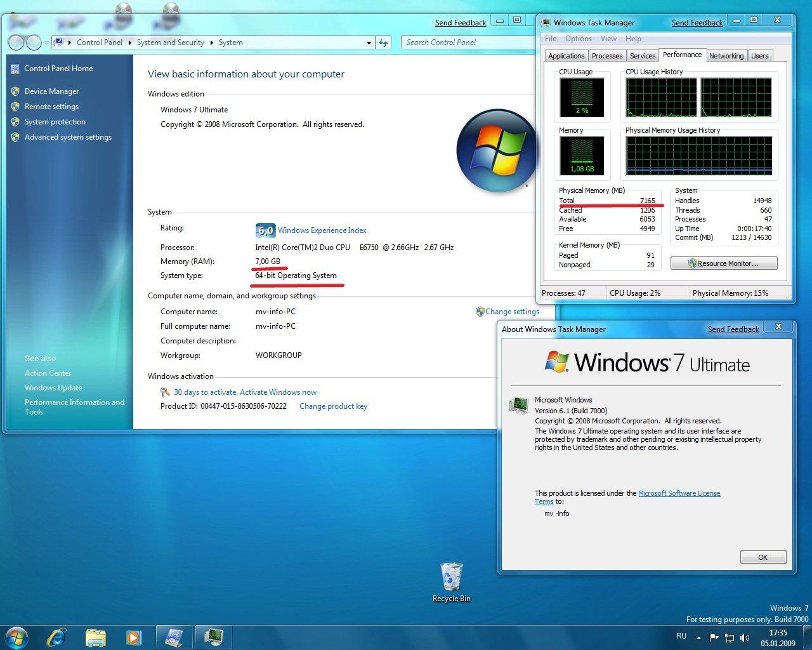Click Change product key link
The width and height of the screenshot is (812, 650).
pos(333,406)
